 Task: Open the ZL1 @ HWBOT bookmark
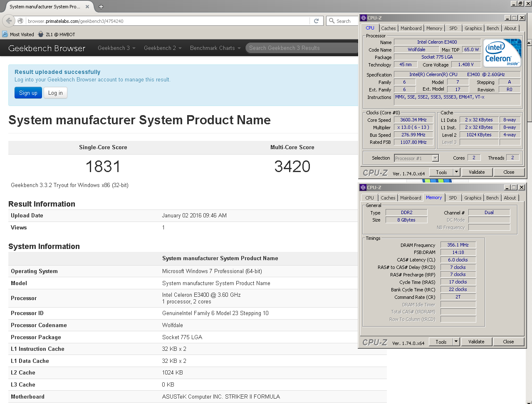(x=57, y=34)
